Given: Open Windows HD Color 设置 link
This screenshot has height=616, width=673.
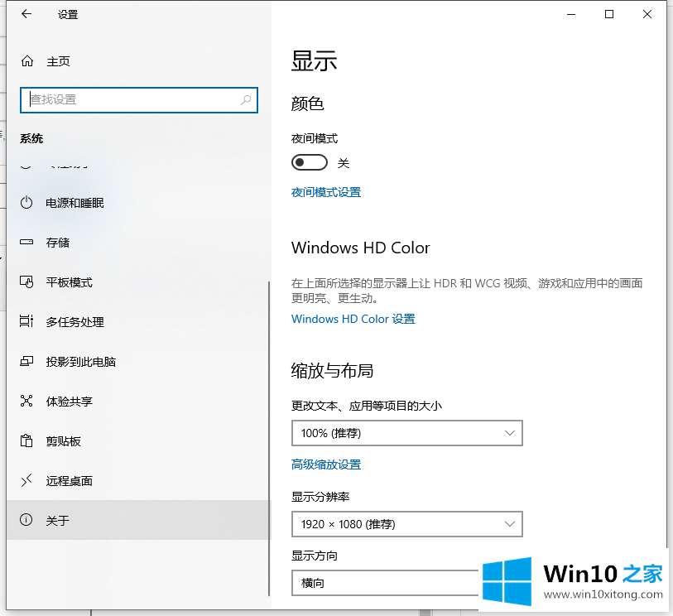Looking at the screenshot, I should click(x=353, y=319).
